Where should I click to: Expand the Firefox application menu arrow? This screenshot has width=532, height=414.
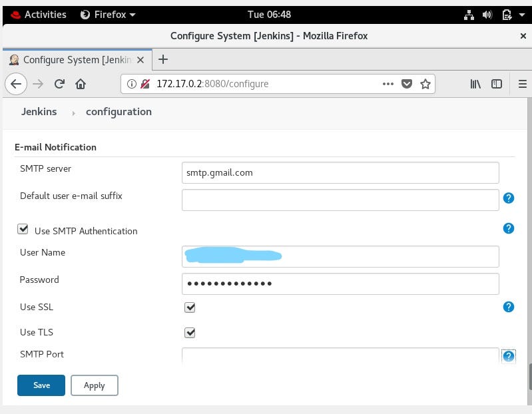click(133, 15)
